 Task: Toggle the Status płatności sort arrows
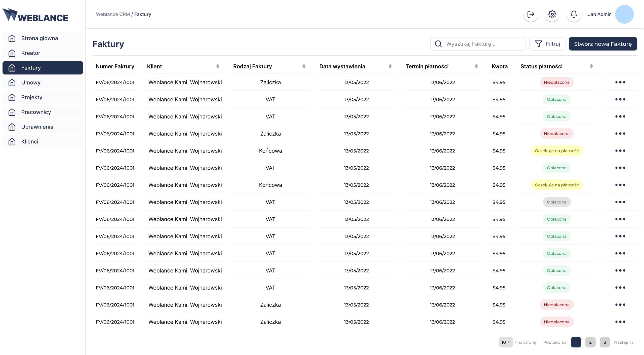[x=591, y=66]
